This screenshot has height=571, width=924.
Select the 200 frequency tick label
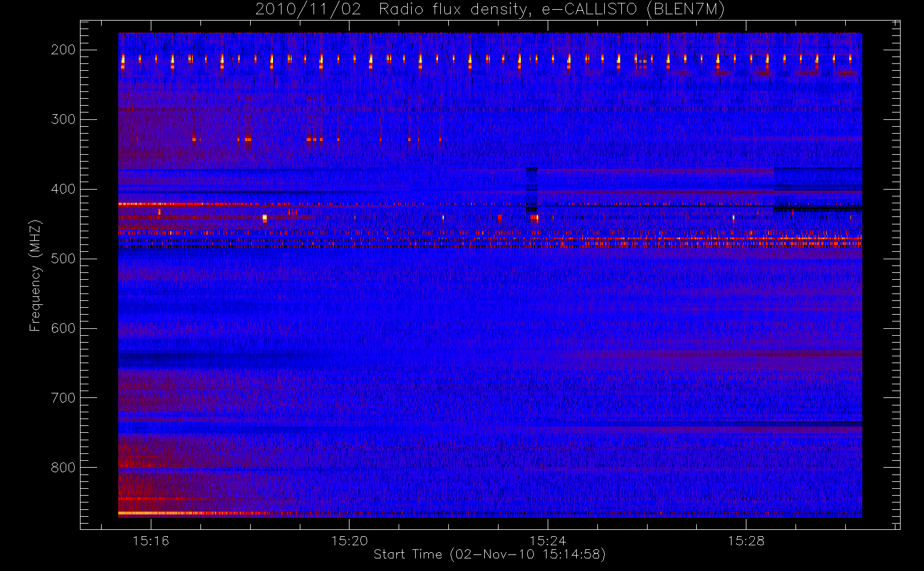click(63, 50)
